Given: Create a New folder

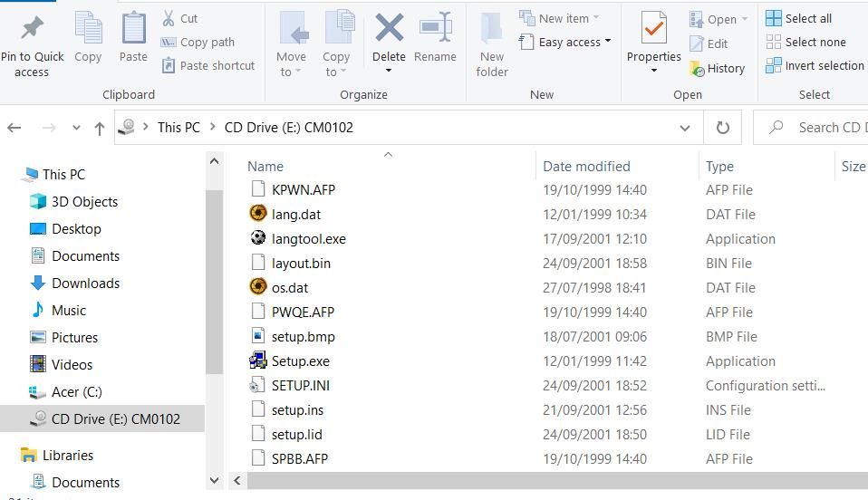Looking at the screenshot, I should click(492, 45).
